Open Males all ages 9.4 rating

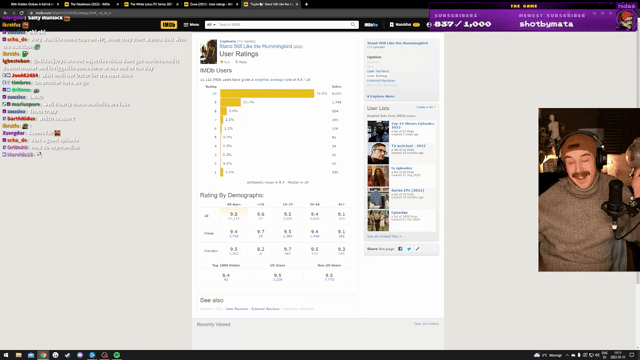click(233, 233)
